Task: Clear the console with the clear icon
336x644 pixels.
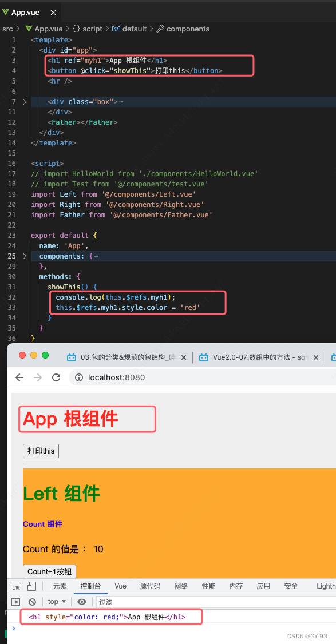Action: point(32,602)
